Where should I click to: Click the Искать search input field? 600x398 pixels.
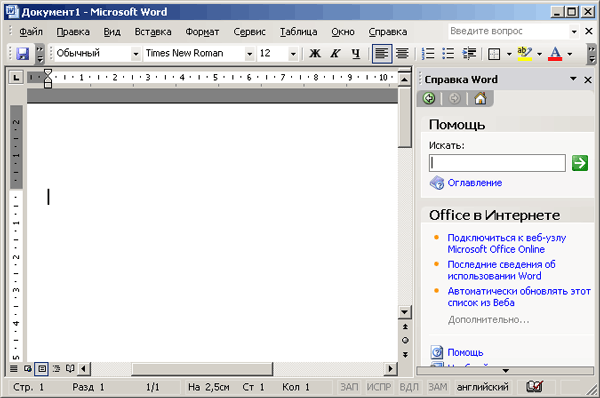[x=497, y=163]
